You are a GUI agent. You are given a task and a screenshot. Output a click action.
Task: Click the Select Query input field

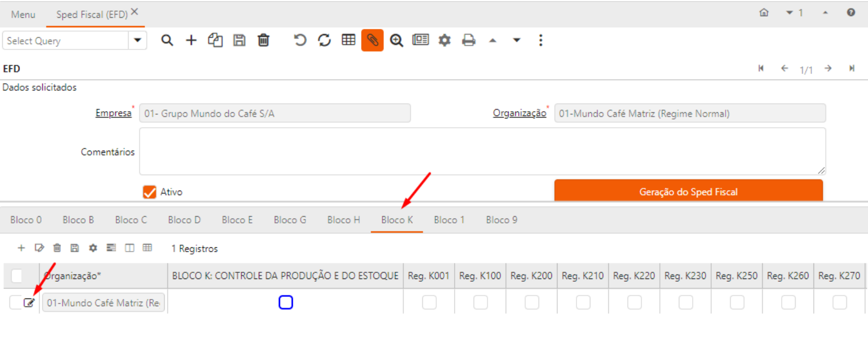(x=66, y=41)
